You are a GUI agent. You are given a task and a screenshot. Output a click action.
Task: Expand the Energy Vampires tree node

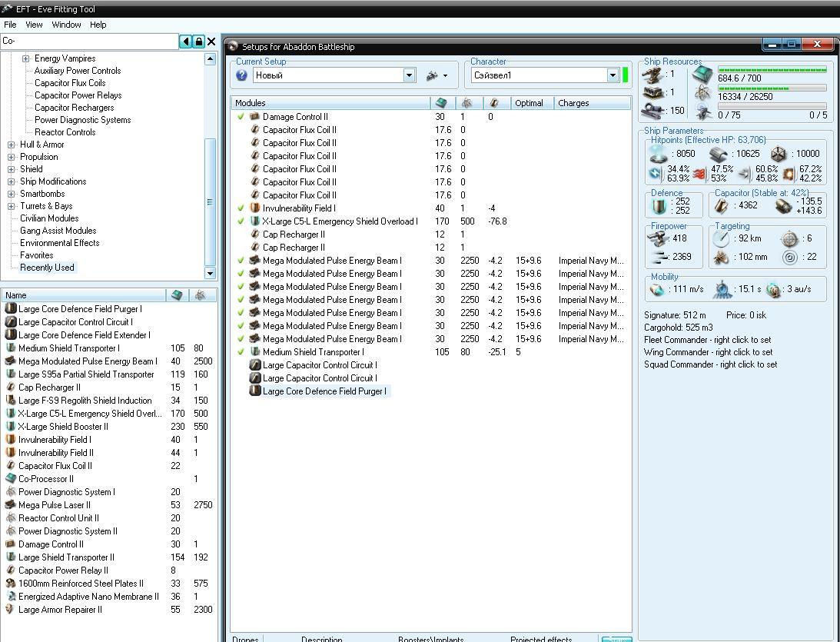point(25,58)
